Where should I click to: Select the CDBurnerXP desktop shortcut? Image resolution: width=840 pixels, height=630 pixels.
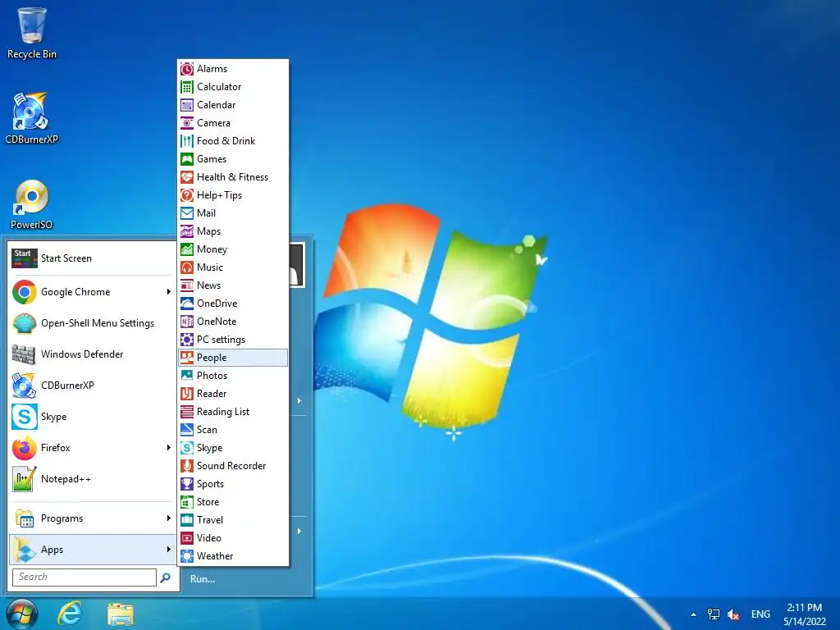[x=32, y=118]
